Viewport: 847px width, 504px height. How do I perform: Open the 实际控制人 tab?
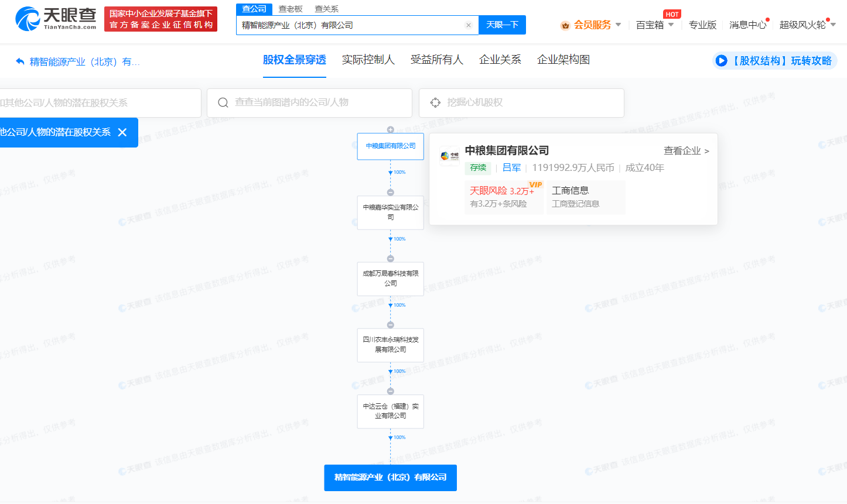point(368,60)
